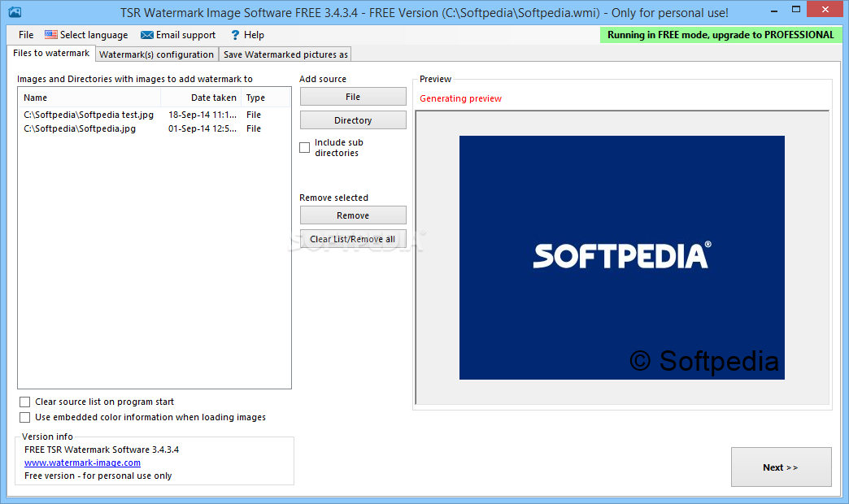Click the 18-Sep-14 date cell
This screenshot has height=504, width=849.
coord(202,115)
